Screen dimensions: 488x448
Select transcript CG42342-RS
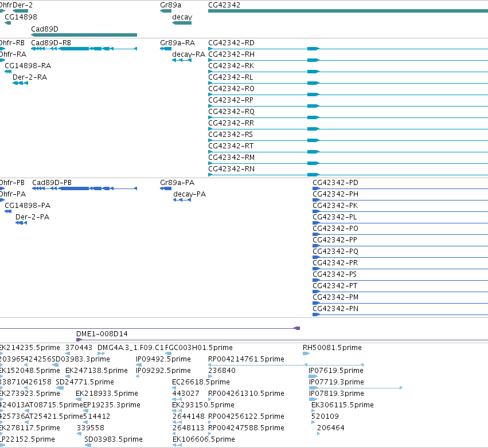[231, 135]
